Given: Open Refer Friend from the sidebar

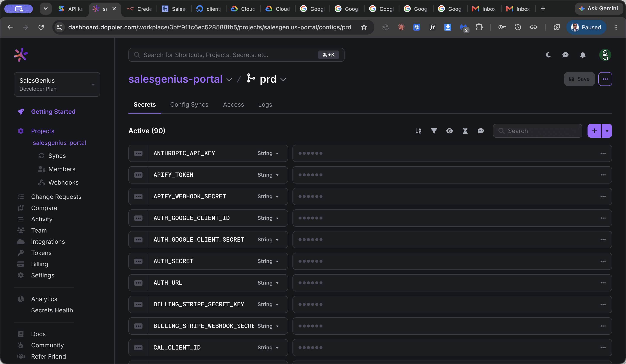Looking at the screenshot, I should tap(48, 356).
